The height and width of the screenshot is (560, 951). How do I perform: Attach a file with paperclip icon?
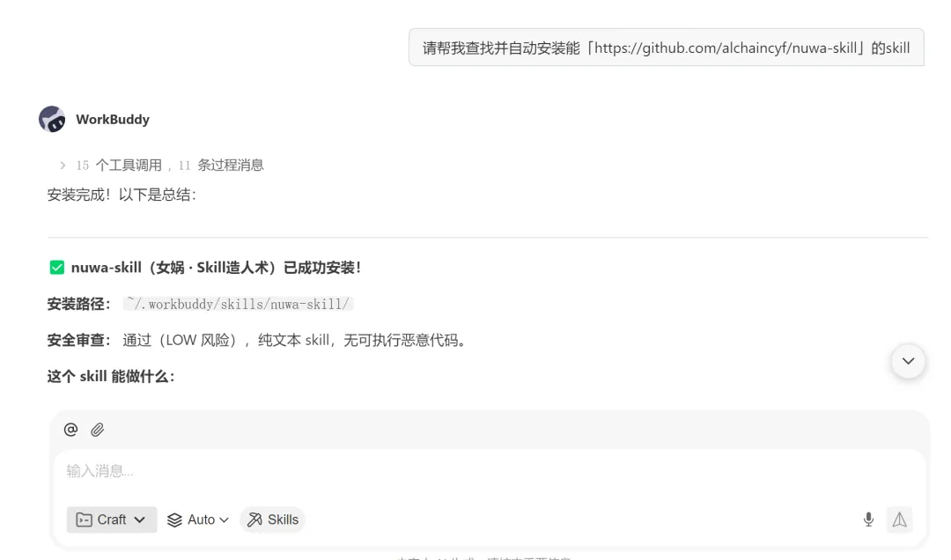tap(97, 430)
